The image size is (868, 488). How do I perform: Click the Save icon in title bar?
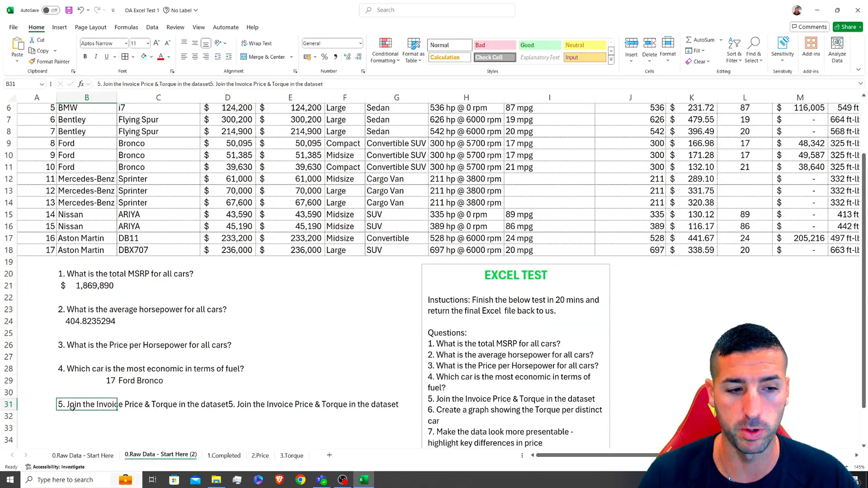[x=69, y=10]
